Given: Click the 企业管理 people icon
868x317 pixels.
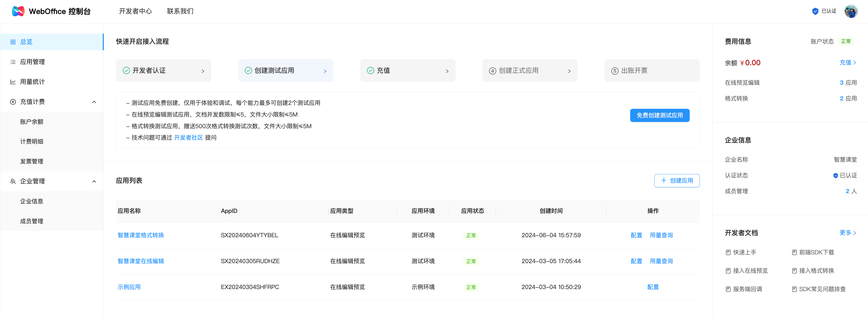Looking at the screenshot, I should [13, 181].
